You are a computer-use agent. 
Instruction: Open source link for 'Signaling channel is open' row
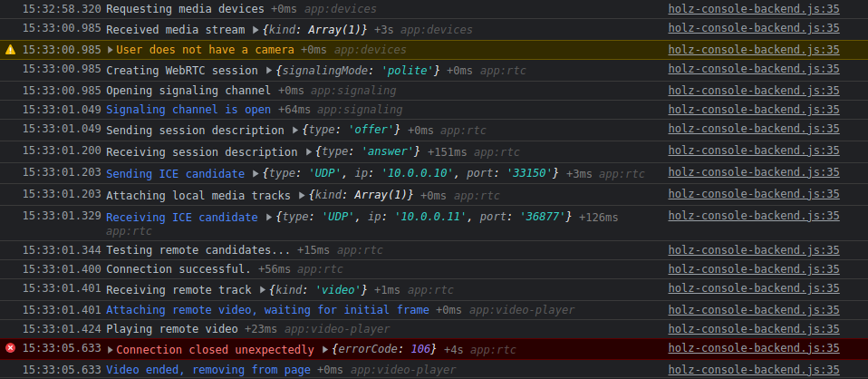[754, 110]
